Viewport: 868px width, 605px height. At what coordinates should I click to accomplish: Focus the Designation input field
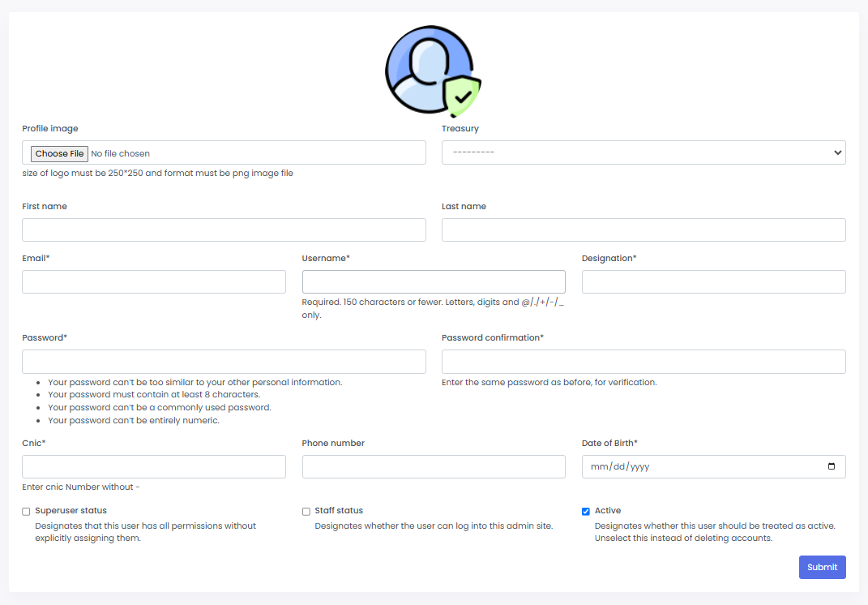click(713, 281)
